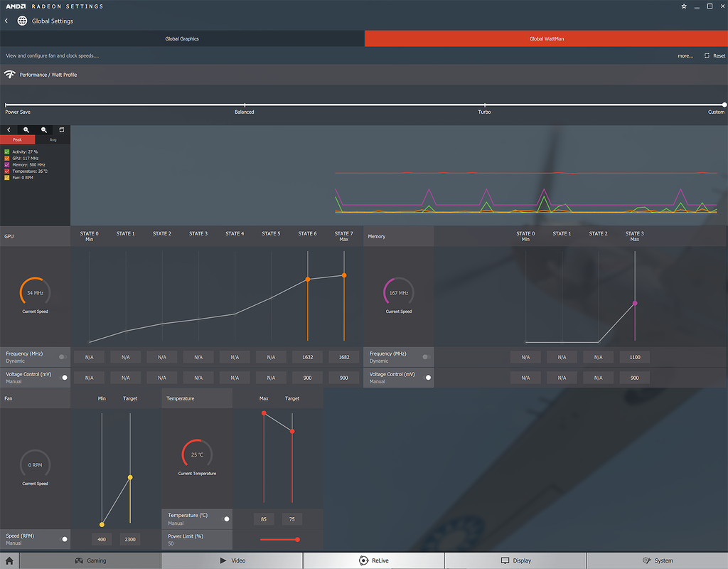
Task: Edit Memory State 3 voltage 900 field
Action: (x=635, y=378)
